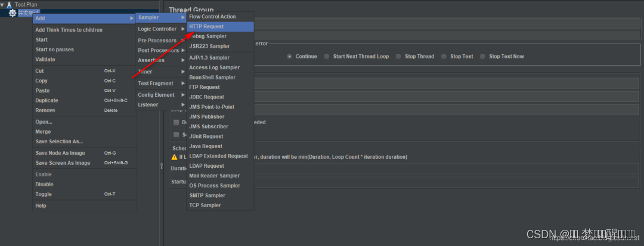Choose Flow Control Action sampler
Screen dimensions: 644x246
[x=220, y=17]
